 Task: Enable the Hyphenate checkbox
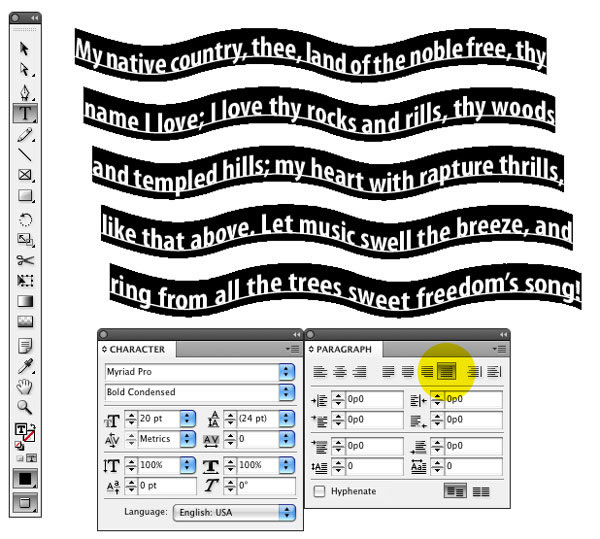[319, 491]
